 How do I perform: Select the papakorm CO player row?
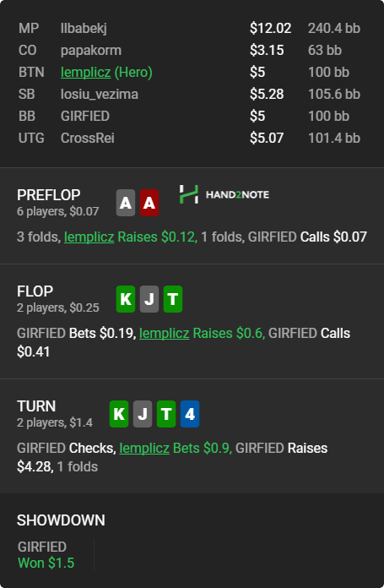point(190,50)
